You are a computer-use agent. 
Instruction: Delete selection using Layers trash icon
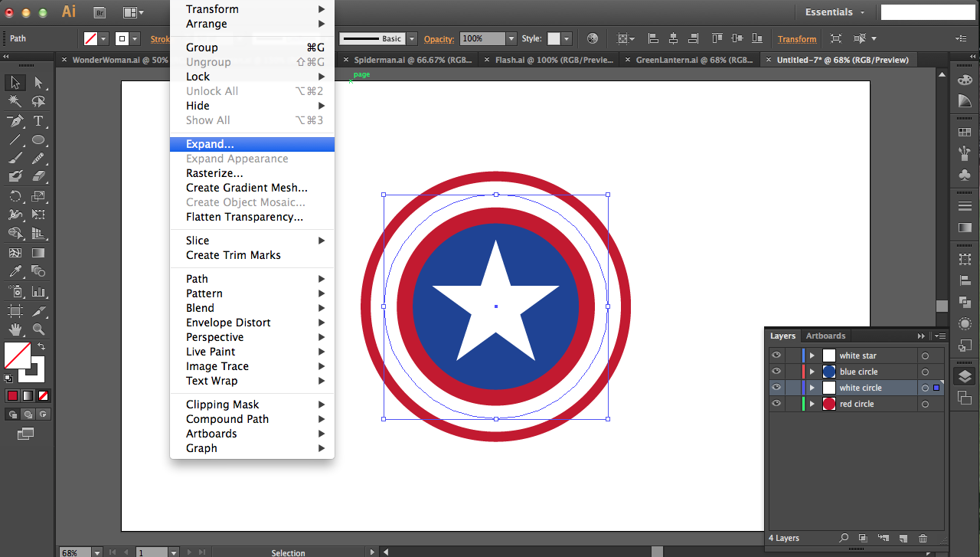(x=923, y=539)
